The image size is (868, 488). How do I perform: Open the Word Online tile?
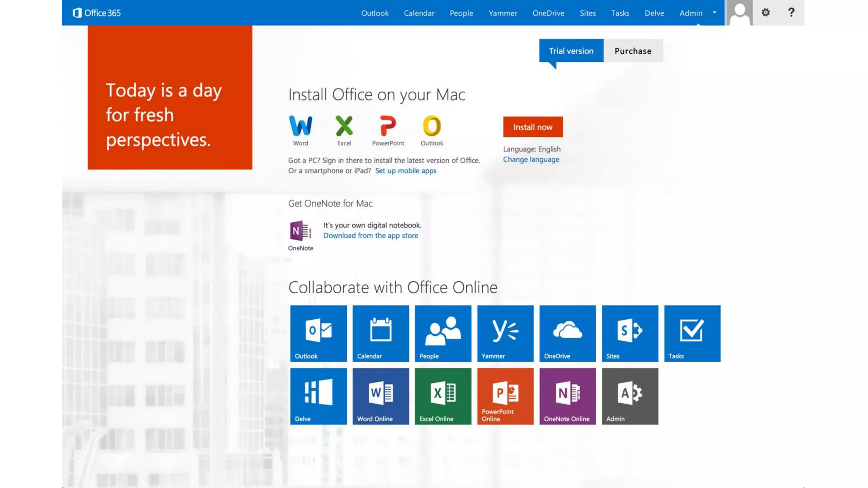[x=381, y=396]
